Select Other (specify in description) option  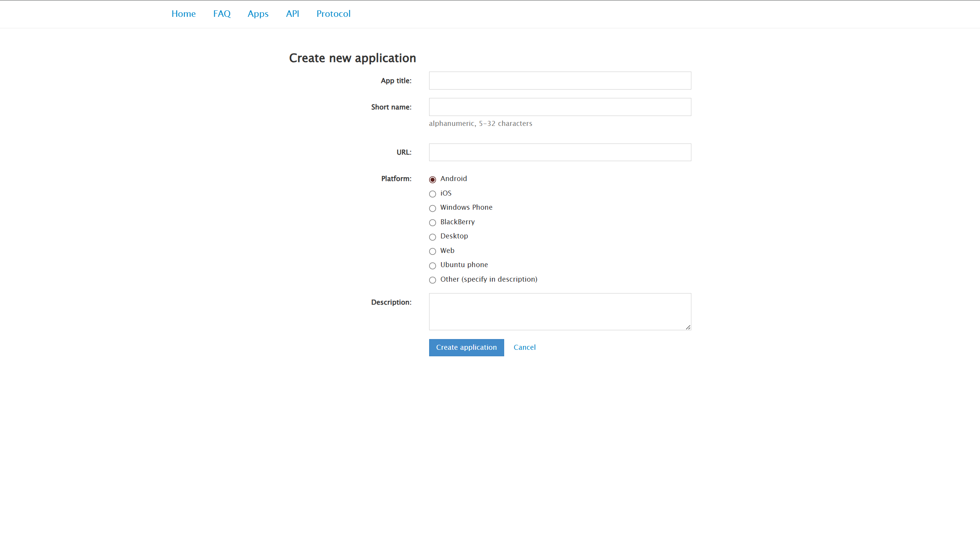(x=433, y=280)
